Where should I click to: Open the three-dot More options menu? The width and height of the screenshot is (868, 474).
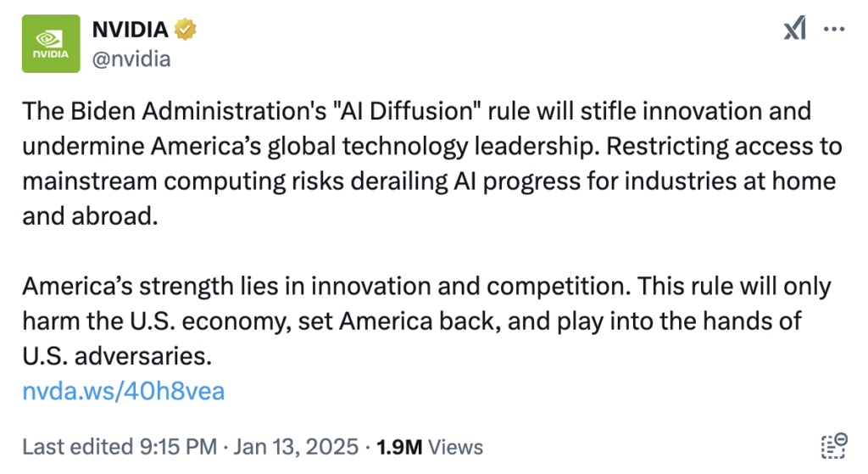(835, 29)
